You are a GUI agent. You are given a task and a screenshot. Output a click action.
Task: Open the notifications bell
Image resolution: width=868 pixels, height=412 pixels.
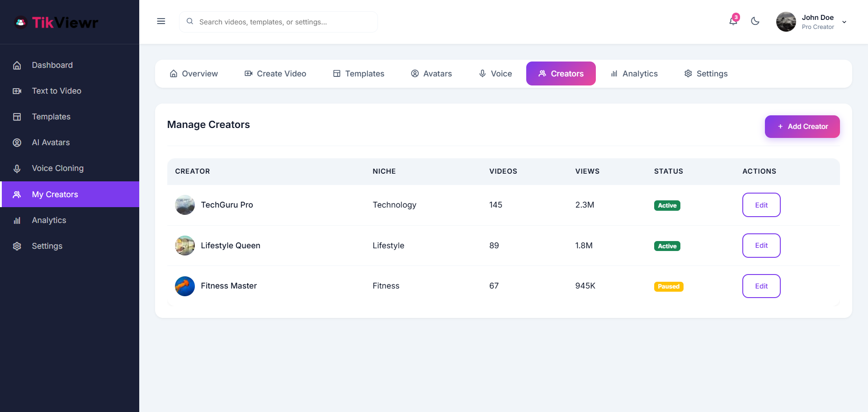click(733, 21)
